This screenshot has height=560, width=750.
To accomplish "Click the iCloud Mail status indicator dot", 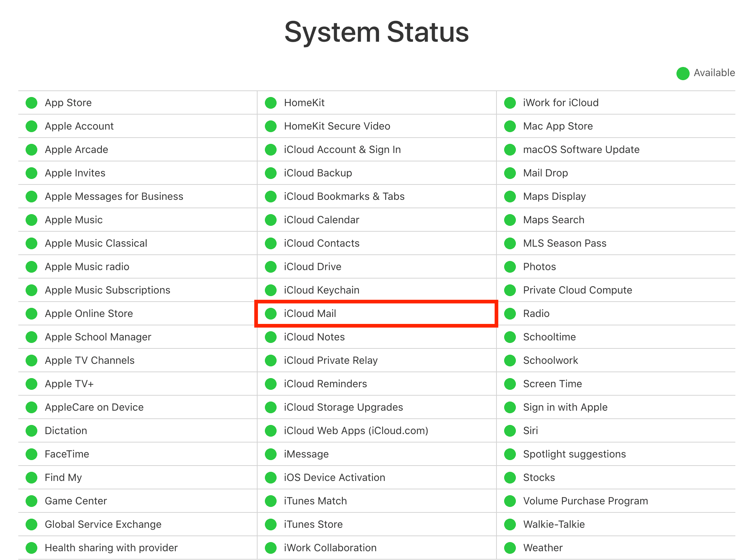I will pos(271,314).
